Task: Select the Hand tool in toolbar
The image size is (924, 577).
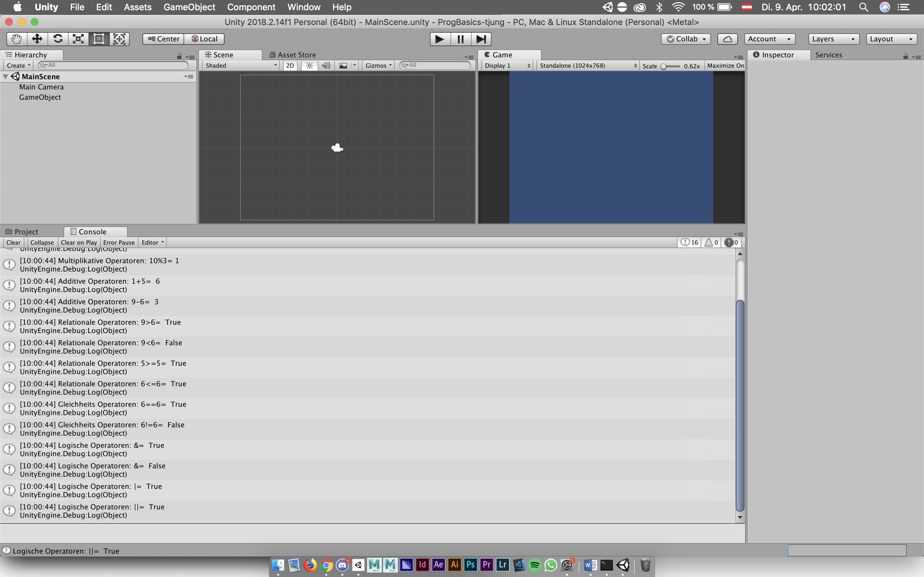Action: coord(16,39)
